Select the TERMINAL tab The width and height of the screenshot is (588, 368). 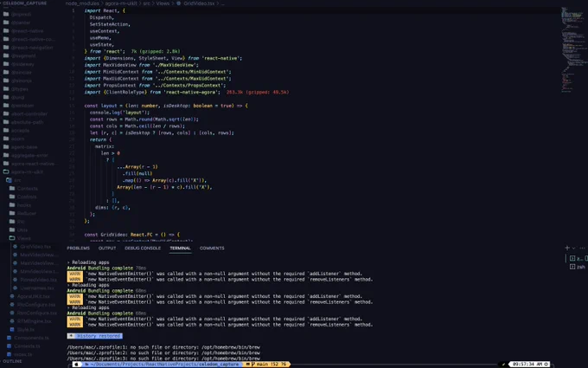click(x=180, y=249)
